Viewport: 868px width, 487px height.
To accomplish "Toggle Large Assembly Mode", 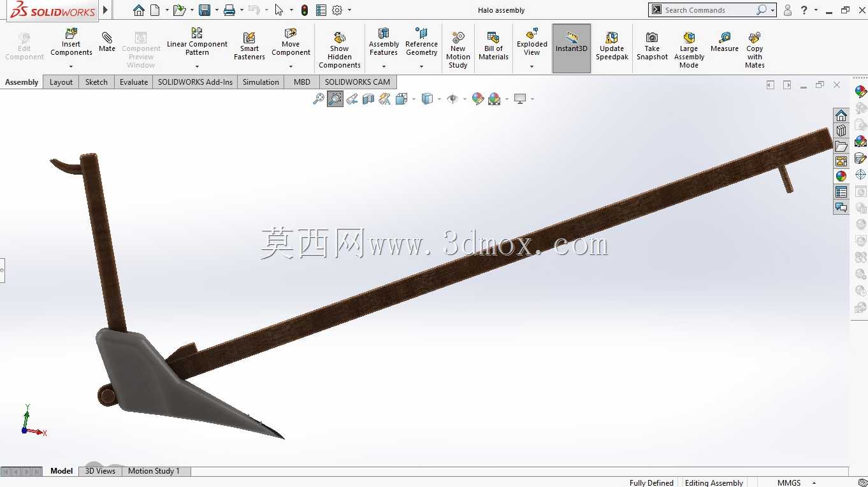I will point(689,50).
